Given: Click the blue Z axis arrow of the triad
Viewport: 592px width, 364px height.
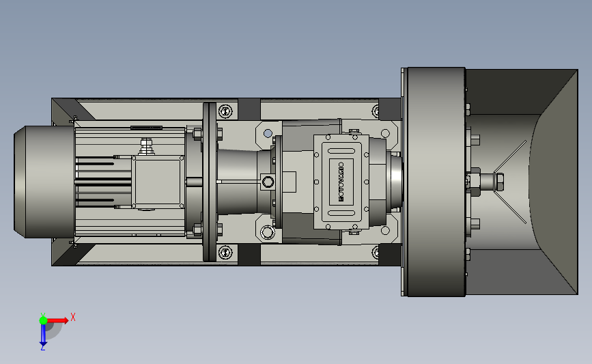Looking at the screenshot, I should 43,335.
